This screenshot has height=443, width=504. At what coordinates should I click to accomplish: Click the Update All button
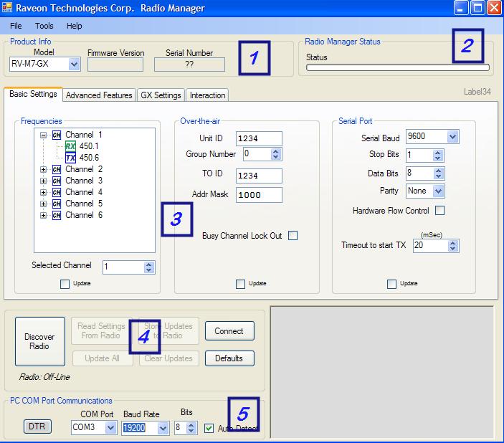(x=103, y=358)
